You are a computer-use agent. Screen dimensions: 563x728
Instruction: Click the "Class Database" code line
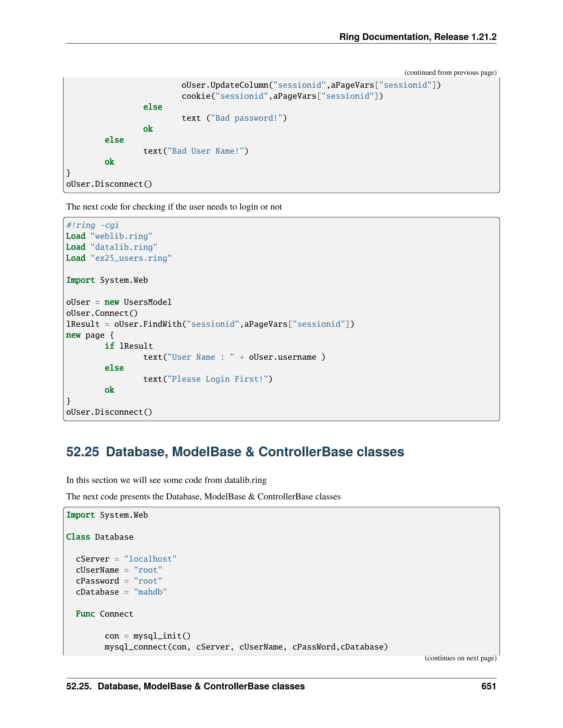pyautogui.click(x=100, y=537)
